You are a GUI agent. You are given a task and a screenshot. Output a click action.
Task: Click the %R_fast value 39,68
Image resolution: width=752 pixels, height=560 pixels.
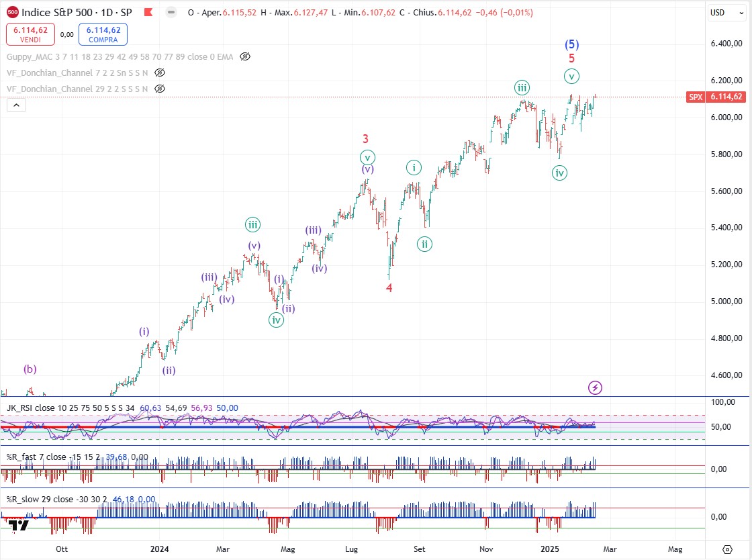[117, 457]
